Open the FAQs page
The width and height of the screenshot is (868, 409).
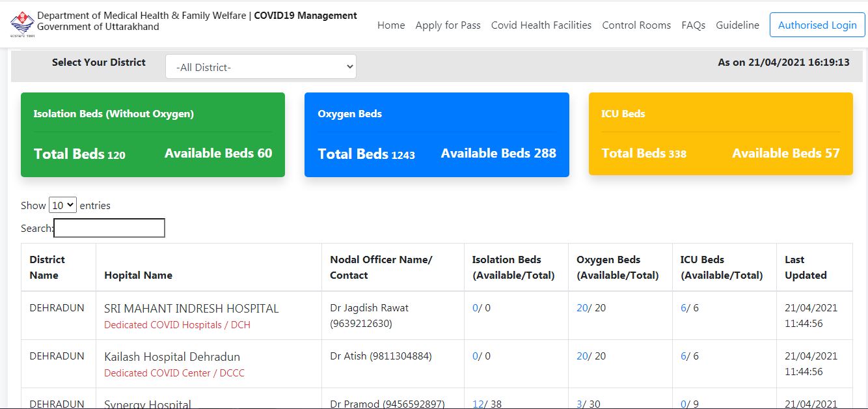click(694, 25)
